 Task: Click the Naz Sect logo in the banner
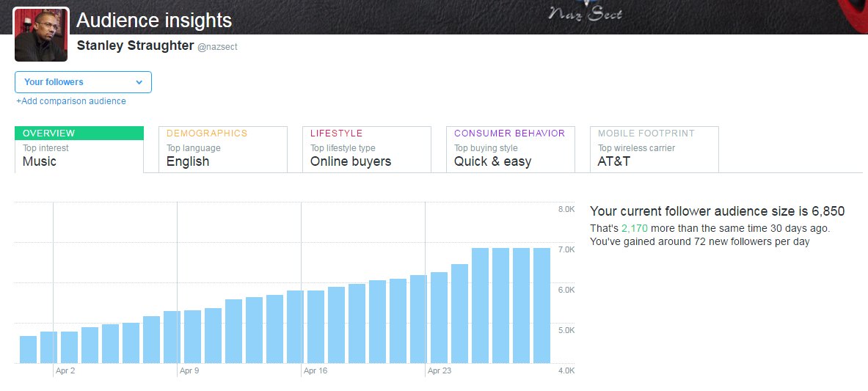click(584, 12)
